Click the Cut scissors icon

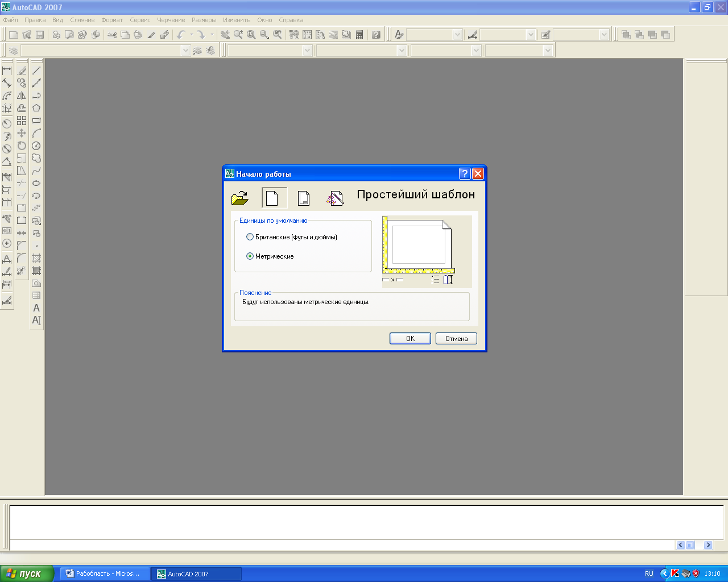(x=112, y=35)
